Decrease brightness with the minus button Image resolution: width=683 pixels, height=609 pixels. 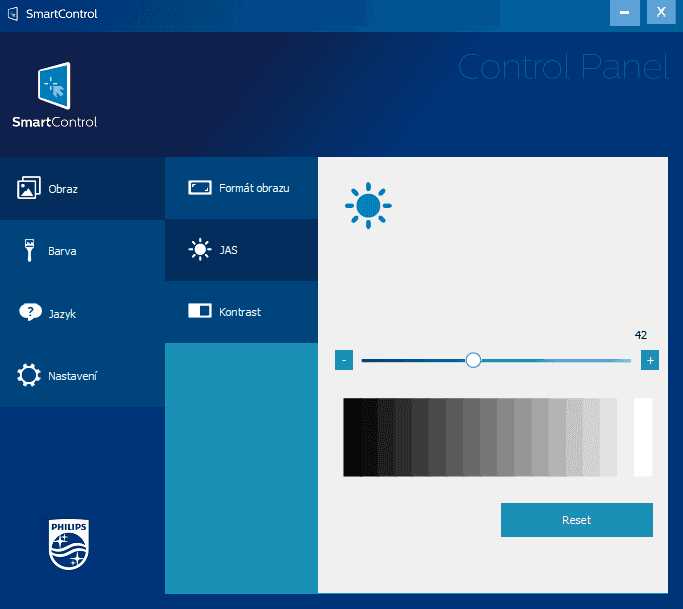[x=344, y=360]
